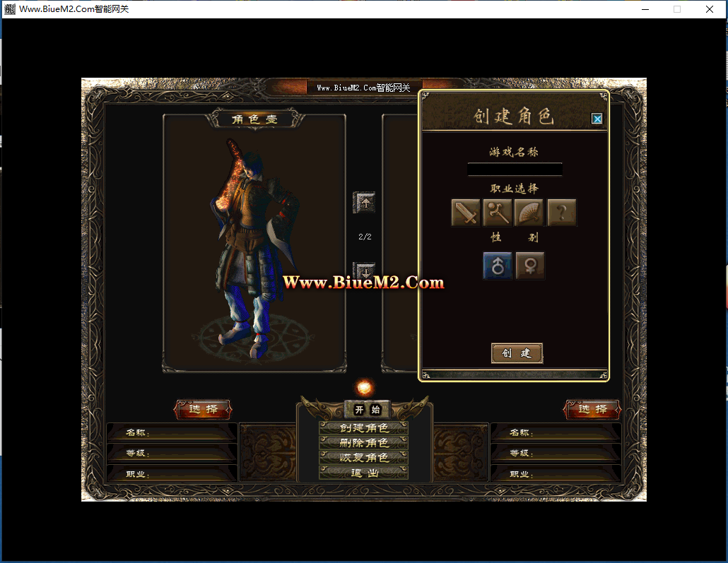
Task: Choose the 删除角色 menu entry
Action: point(364,443)
